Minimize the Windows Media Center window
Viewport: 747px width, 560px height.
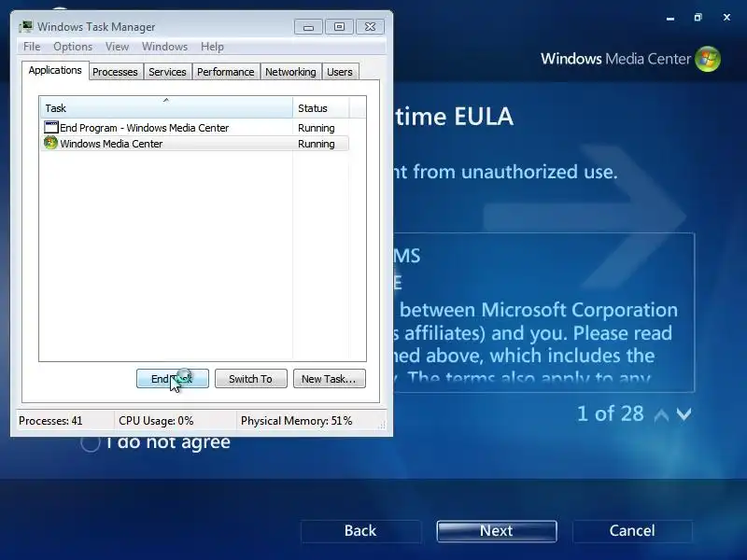coord(670,18)
